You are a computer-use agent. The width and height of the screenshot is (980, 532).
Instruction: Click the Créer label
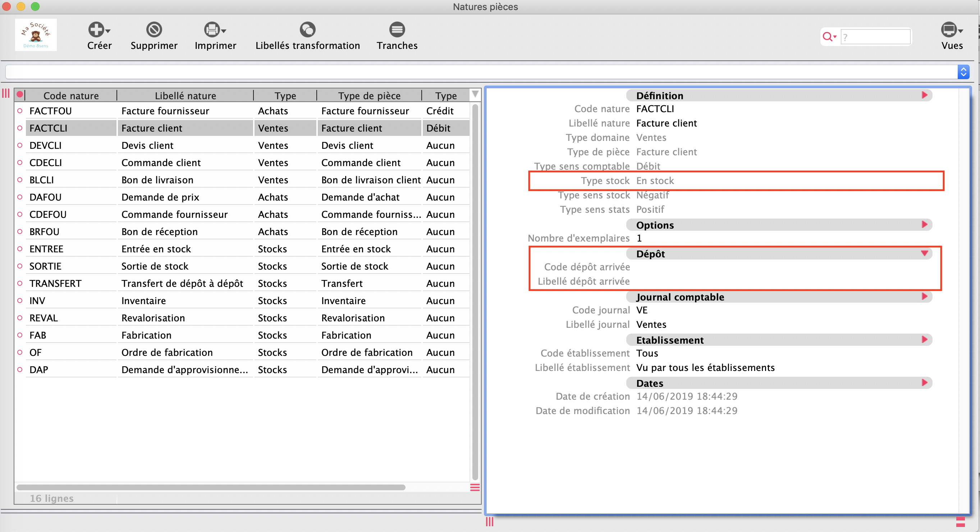pos(99,46)
